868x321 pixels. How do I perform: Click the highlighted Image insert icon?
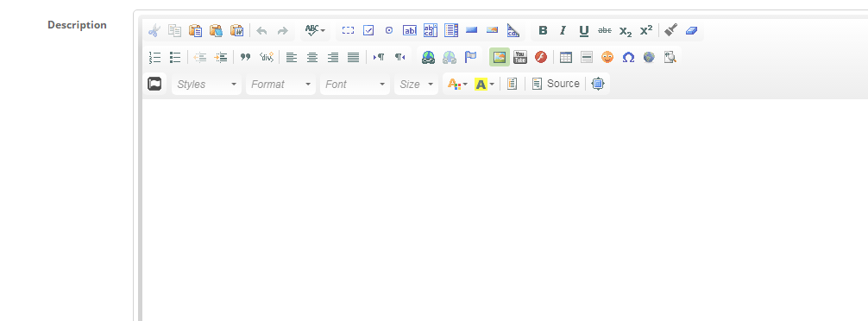pyautogui.click(x=500, y=57)
